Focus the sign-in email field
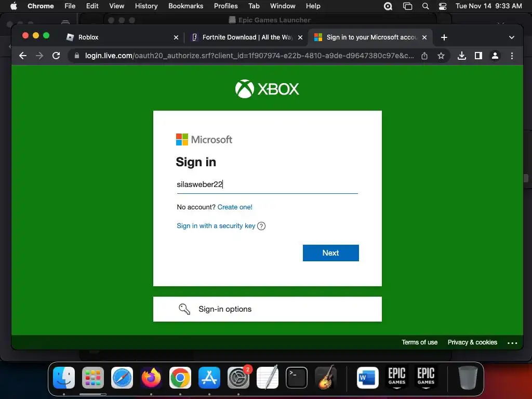The height and width of the screenshot is (399, 532). click(268, 184)
